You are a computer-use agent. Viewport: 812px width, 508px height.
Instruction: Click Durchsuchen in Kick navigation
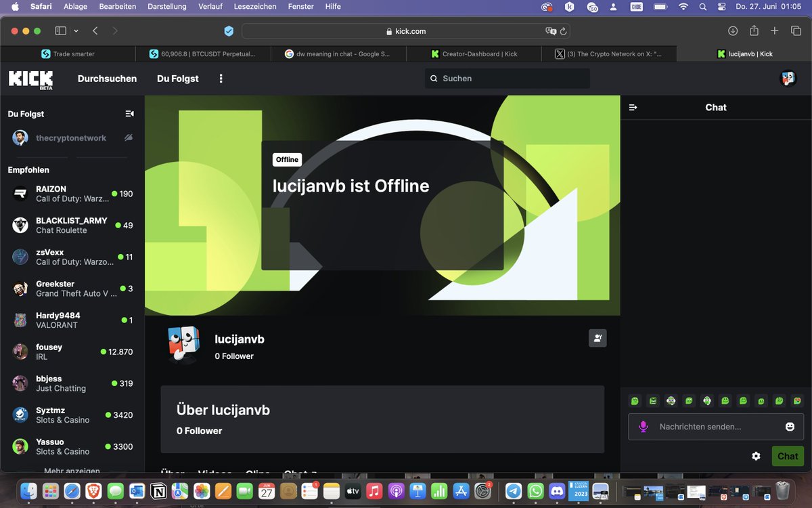(x=107, y=79)
